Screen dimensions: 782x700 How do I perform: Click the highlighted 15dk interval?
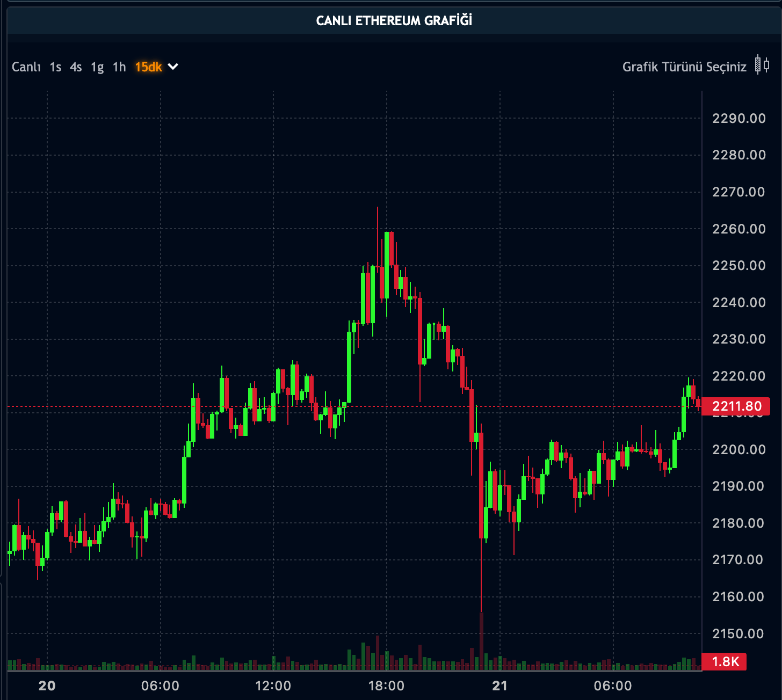[x=148, y=67]
